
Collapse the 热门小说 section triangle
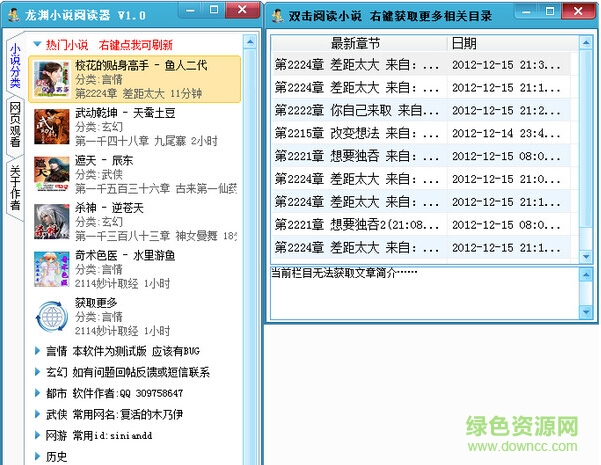(37, 44)
